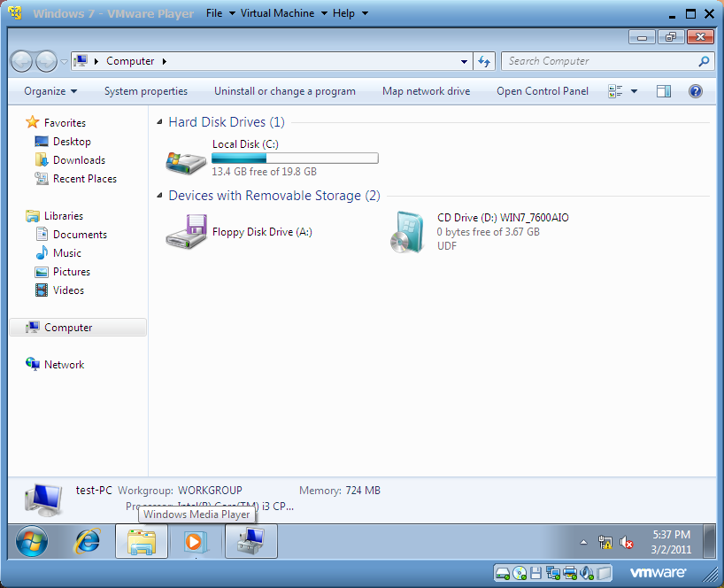
Task: Click Computer in the address breadcrumb
Action: coord(130,61)
